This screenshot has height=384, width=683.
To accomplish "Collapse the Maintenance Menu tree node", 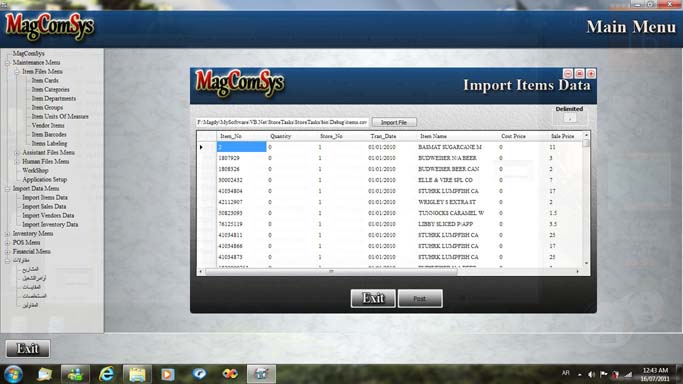I will pyautogui.click(x=7, y=63).
